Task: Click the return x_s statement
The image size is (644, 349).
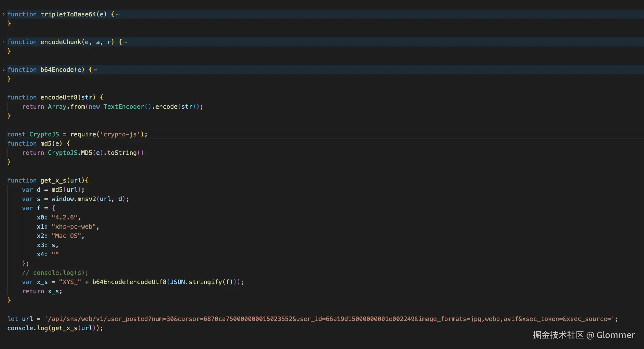Action: [42, 291]
